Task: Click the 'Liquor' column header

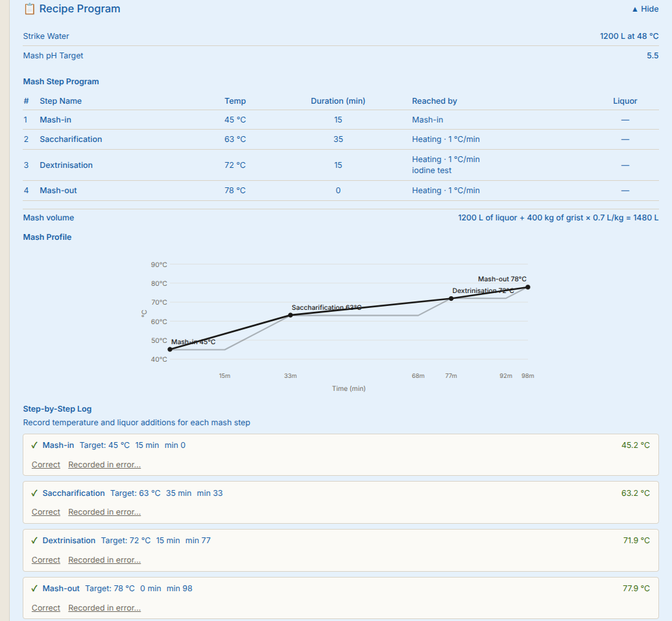Action: [x=625, y=101]
